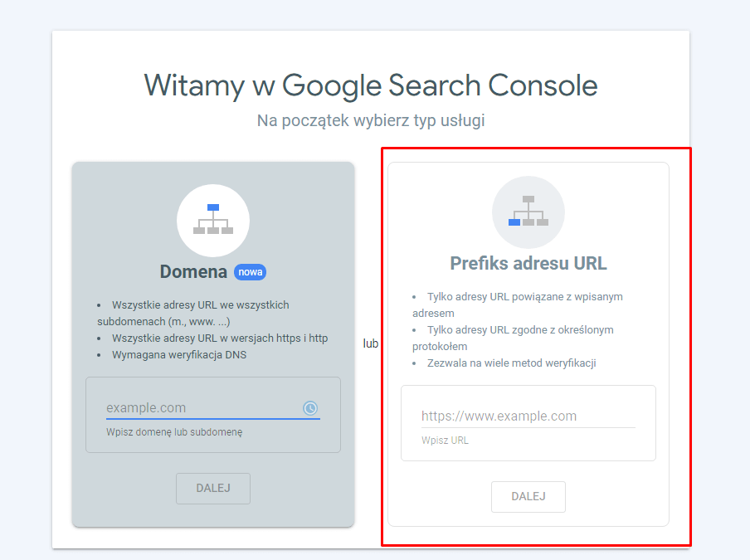Click 'Tylko adresy URL powiązane z wpisanym adresem'

[518, 305]
